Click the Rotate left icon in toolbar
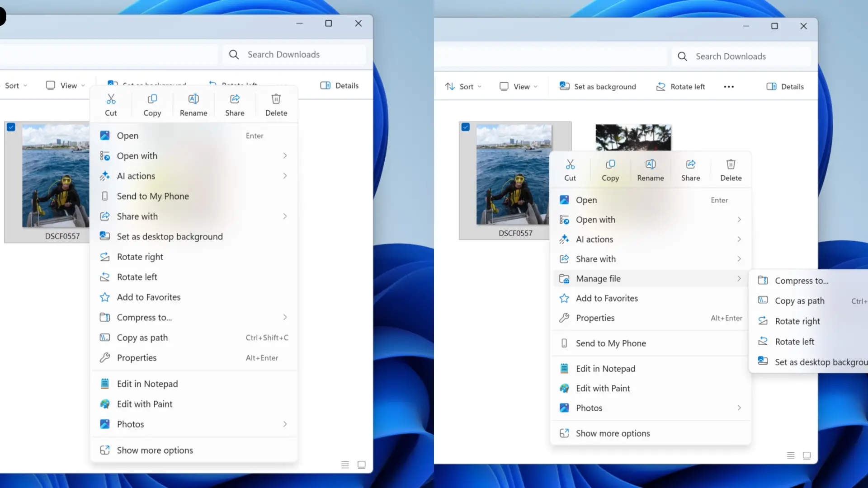This screenshot has width=868, height=488. pyautogui.click(x=681, y=86)
